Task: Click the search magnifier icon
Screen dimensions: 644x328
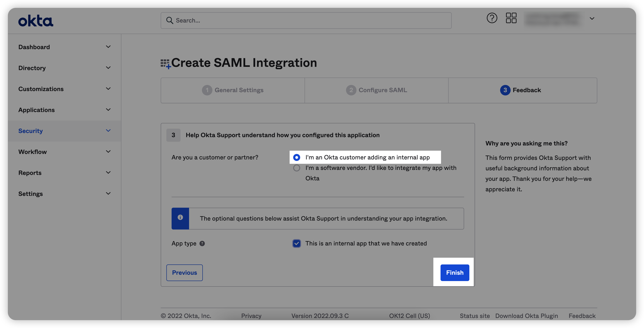Action: click(170, 21)
